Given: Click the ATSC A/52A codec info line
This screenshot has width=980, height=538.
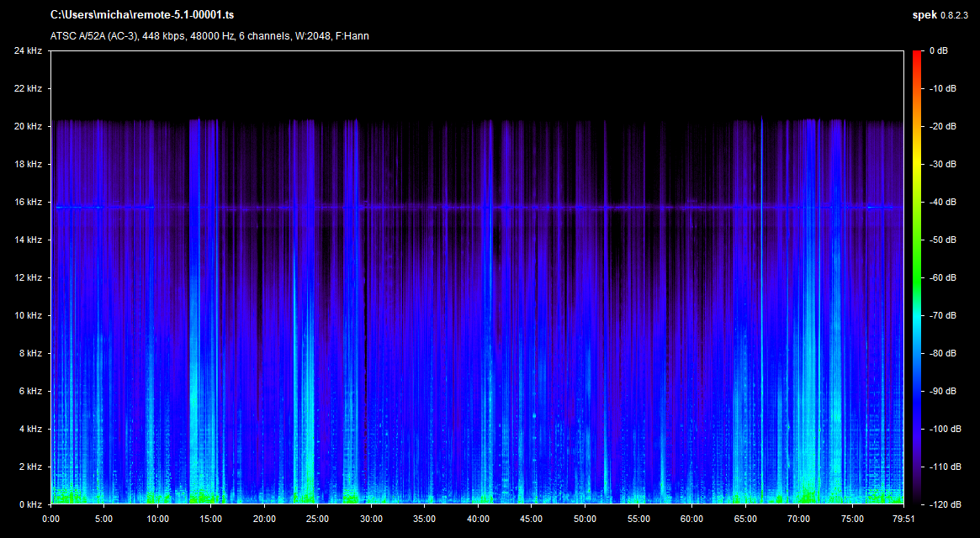Looking at the screenshot, I should click(209, 35).
